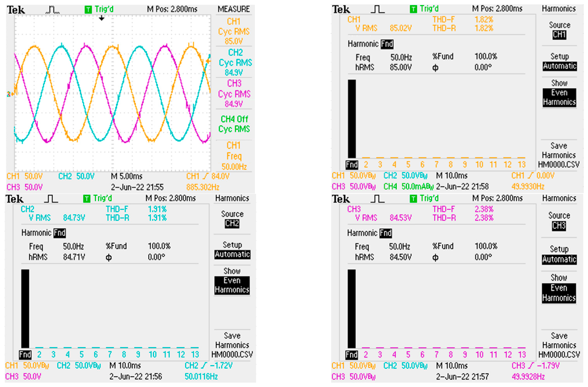Toggle Show Even Harmonics on CH3 screen
Image resolution: width=588 pixels, height=387 pixels.
tap(559, 288)
